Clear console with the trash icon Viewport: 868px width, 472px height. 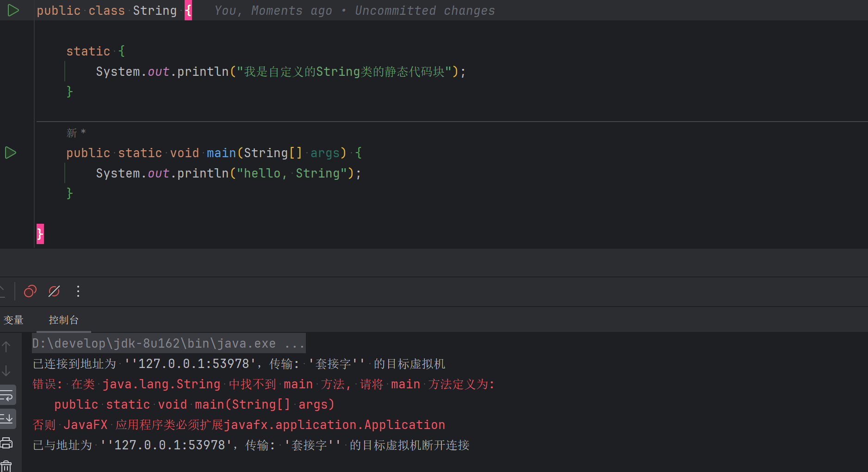coord(6,466)
